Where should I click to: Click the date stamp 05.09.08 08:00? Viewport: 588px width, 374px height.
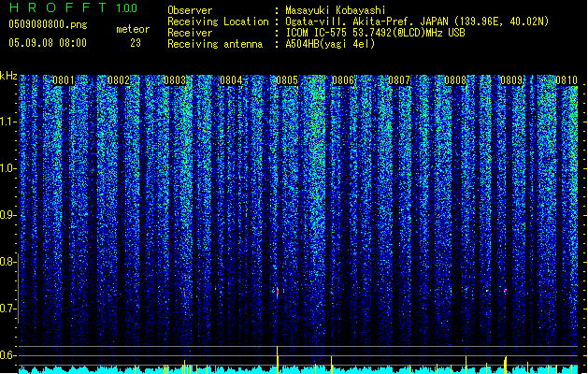point(48,43)
